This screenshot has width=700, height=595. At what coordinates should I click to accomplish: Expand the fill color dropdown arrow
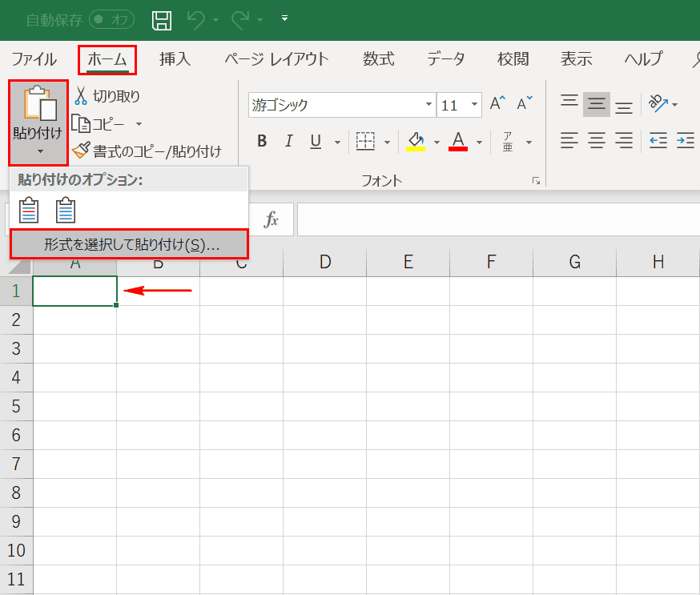[x=436, y=143]
